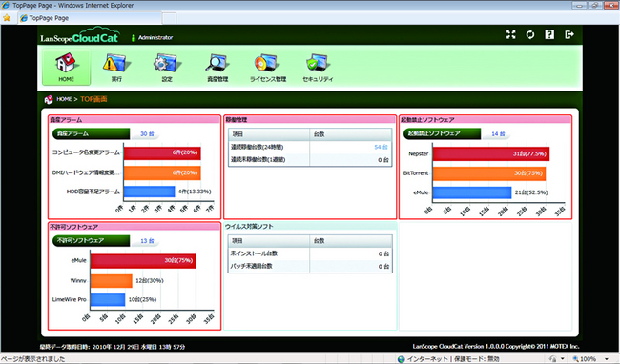Viewport: 620px width, 364px height.
Task: Click the Favorites star icon
Action: pyautogui.click(x=7, y=18)
